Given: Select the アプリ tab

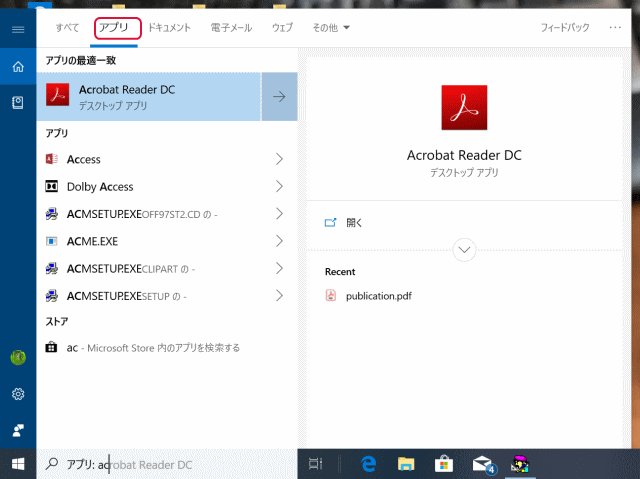Looking at the screenshot, I should pyautogui.click(x=114, y=27).
